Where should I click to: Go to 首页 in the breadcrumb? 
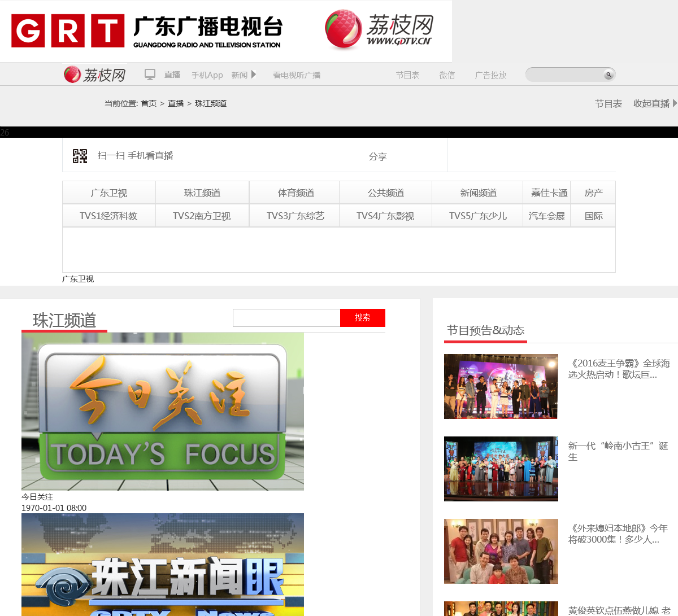pos(149,103)
